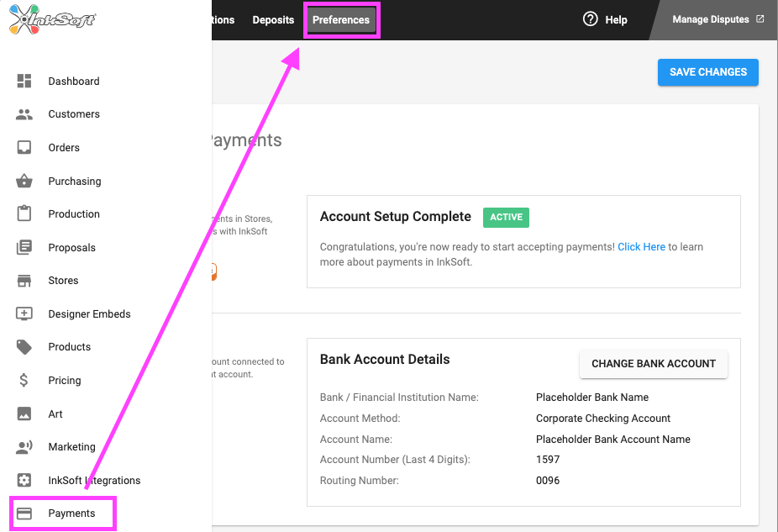The height and width of the screenshot is (532, 778).
Task: Open Manage Disputes external link
Action: point(718,19)
